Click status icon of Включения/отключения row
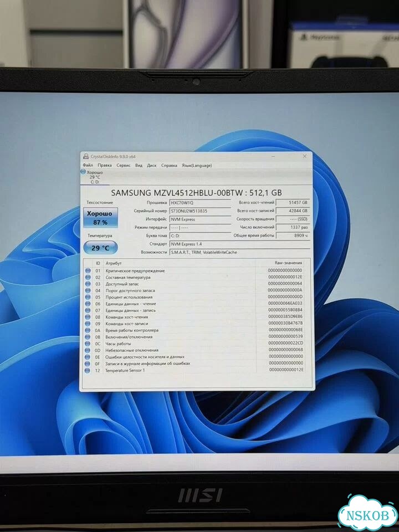 pos(88,337)
